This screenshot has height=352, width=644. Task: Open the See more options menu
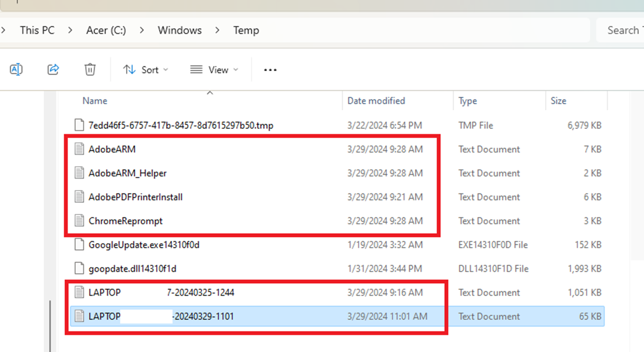pyautogui.click(x=270, y=70)
